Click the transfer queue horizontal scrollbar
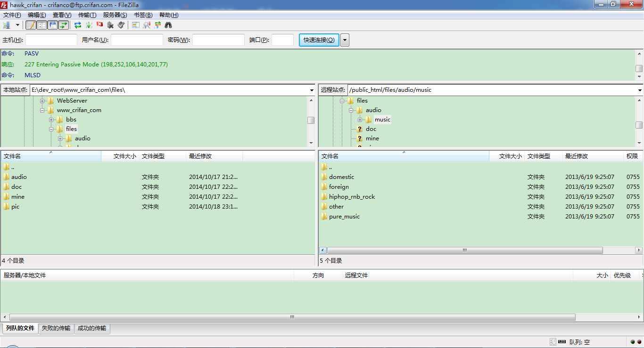This screenshot has height=348, width=644. (292, 317)
